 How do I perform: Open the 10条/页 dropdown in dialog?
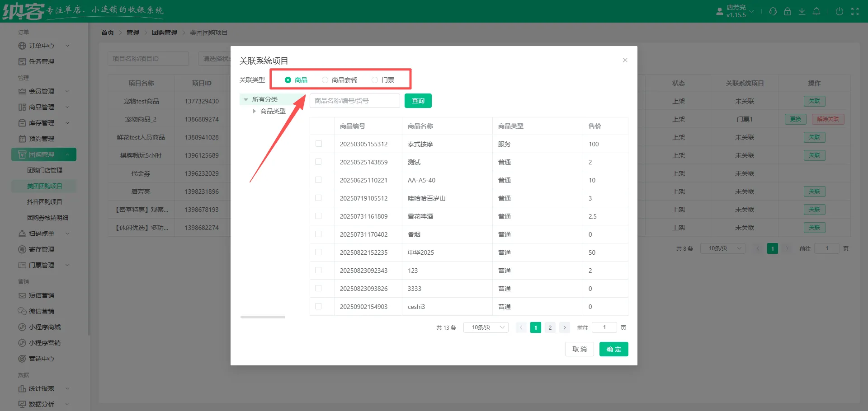tap(486, 327)
